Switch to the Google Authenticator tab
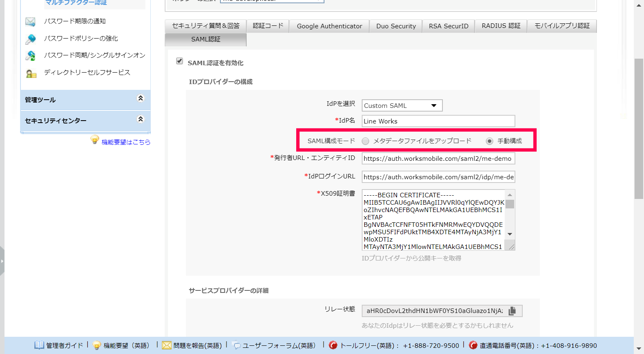The width and height of the screenshot is (644, 354). [x=329, y=26]
